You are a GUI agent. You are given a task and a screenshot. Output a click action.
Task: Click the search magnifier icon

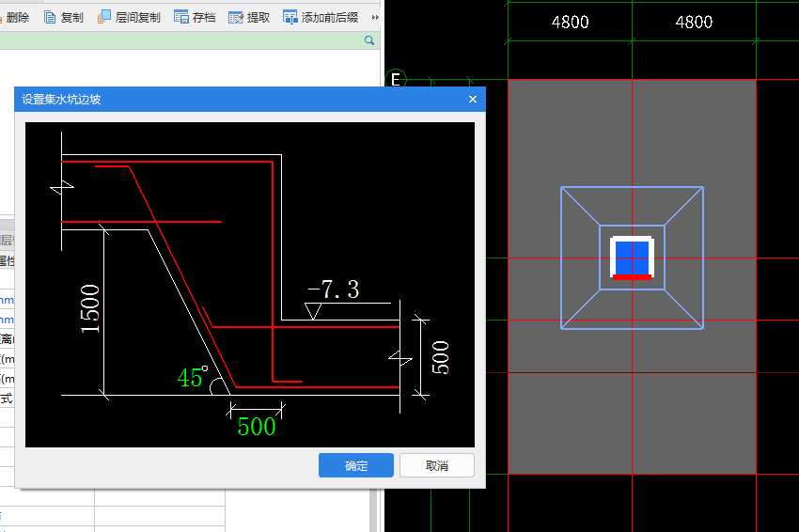tap(369, 40)
